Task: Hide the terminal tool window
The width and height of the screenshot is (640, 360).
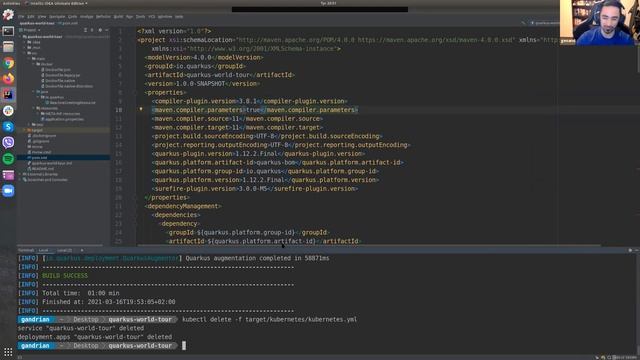Action: pyautogui.click(x=636, y=250)
